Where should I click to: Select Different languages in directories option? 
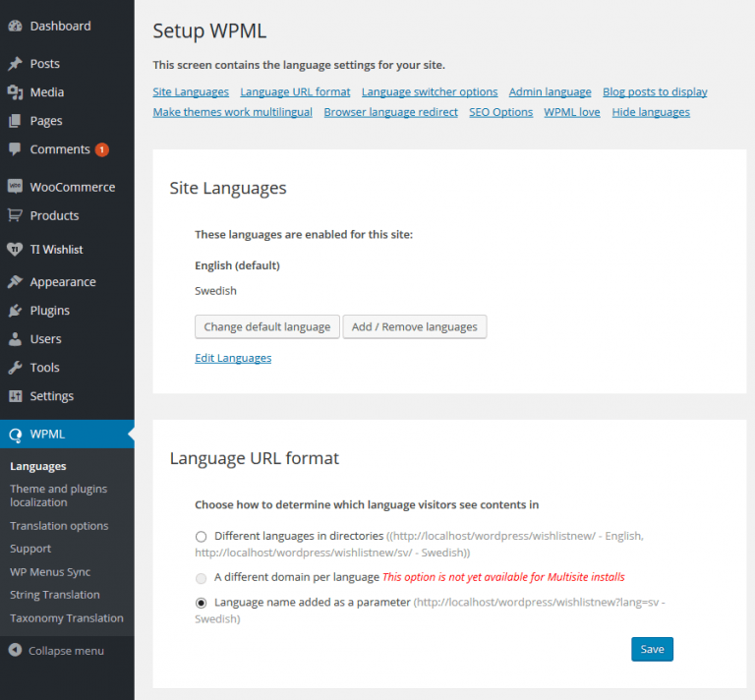201,537
